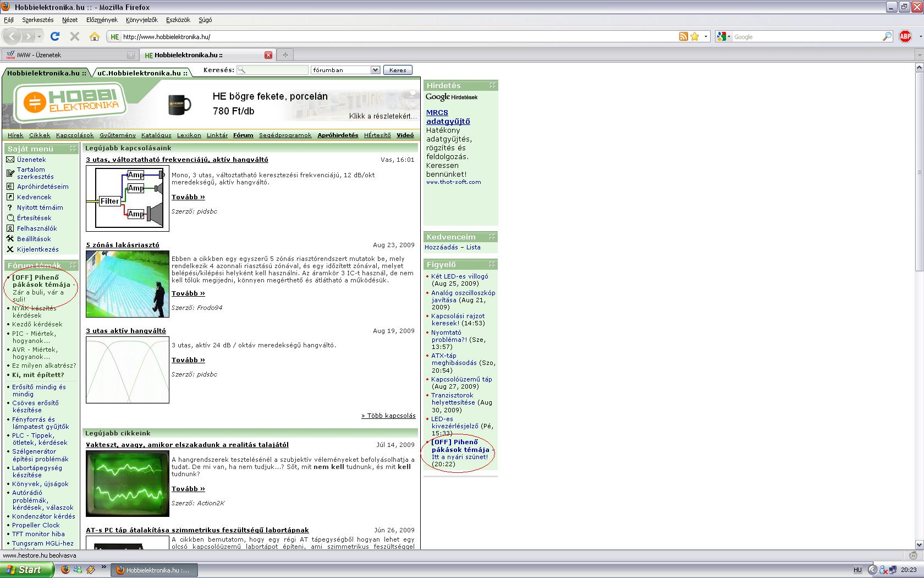Open the Fórum navigation link
This screenshot has width=924, height=578.
(x=243, y=135)
